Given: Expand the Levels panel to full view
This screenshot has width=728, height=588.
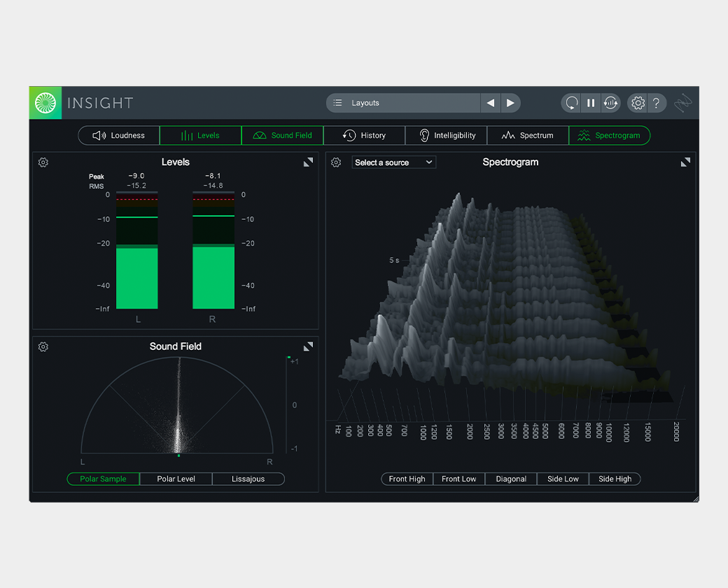Looking at the screenshot, I should pyautogui.click(x=308, y=162).
